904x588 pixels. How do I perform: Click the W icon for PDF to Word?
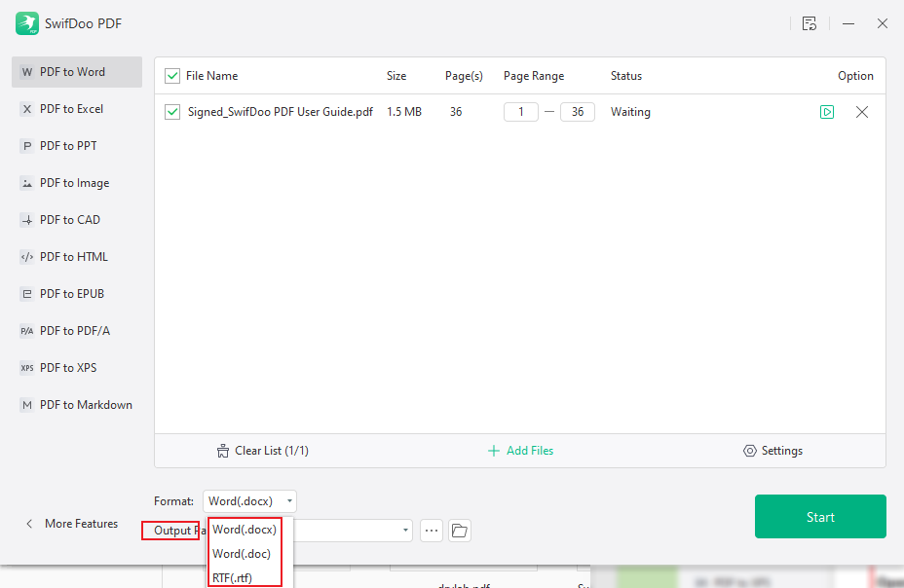point(27,72)
